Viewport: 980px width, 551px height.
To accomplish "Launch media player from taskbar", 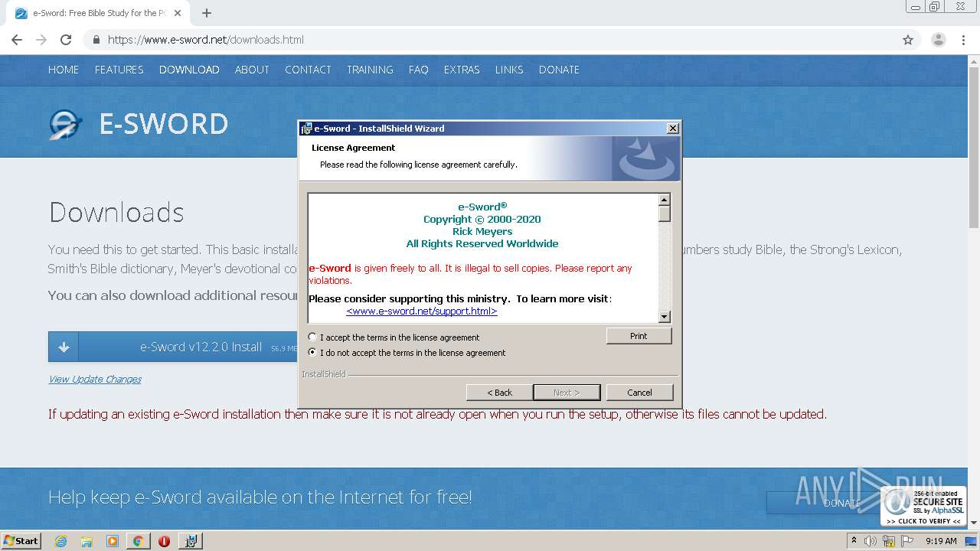I will (x=113, y=541).
